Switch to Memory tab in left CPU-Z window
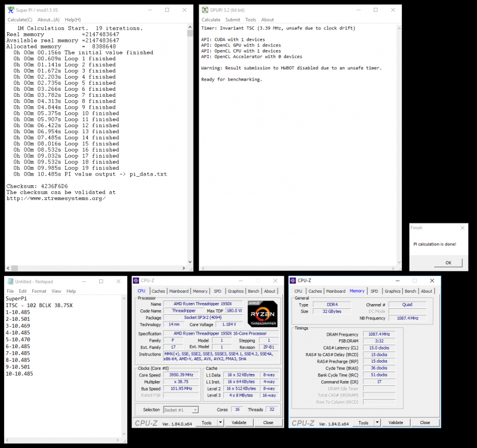 pos(200,291)
